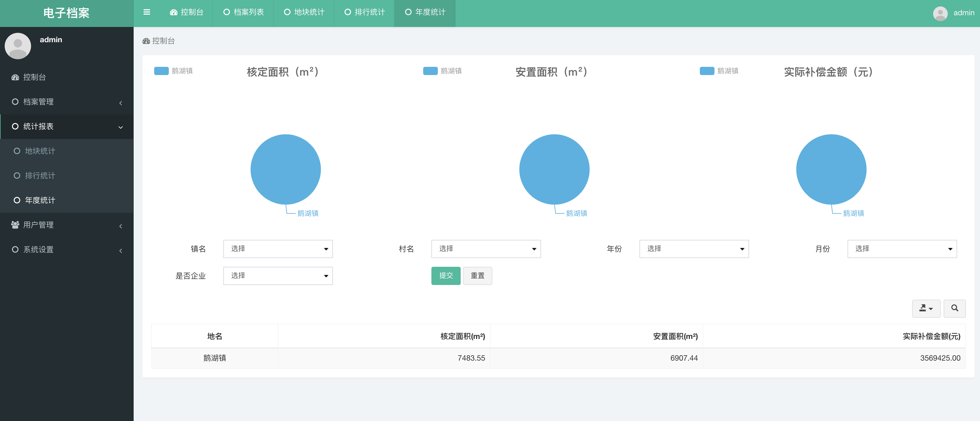Click the 重置 reset button

(477, 276)
